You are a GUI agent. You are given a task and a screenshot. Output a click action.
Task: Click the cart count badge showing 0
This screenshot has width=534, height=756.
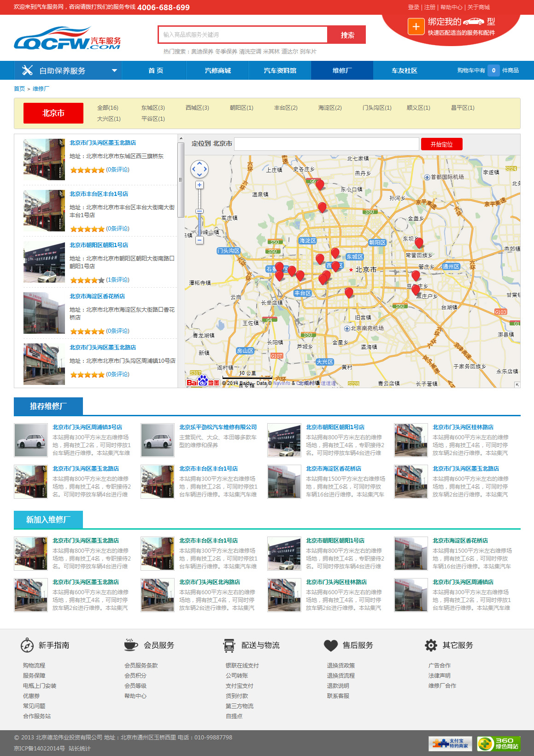tap(493, 71)
